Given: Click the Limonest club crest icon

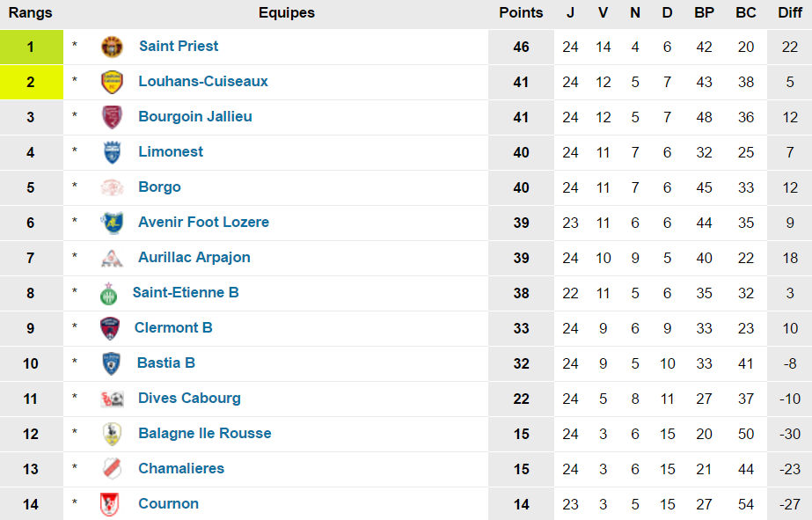Looking at the screenshot, I should [x=112, y=152].
